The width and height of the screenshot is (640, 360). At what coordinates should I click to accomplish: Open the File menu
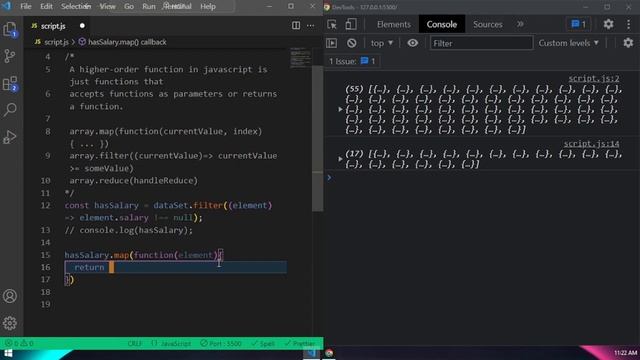click(25, 7)
